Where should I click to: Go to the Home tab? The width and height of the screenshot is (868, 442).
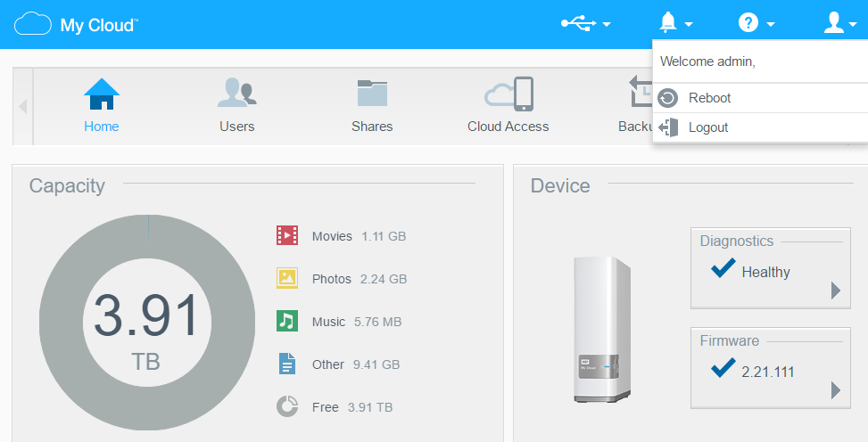102,106
